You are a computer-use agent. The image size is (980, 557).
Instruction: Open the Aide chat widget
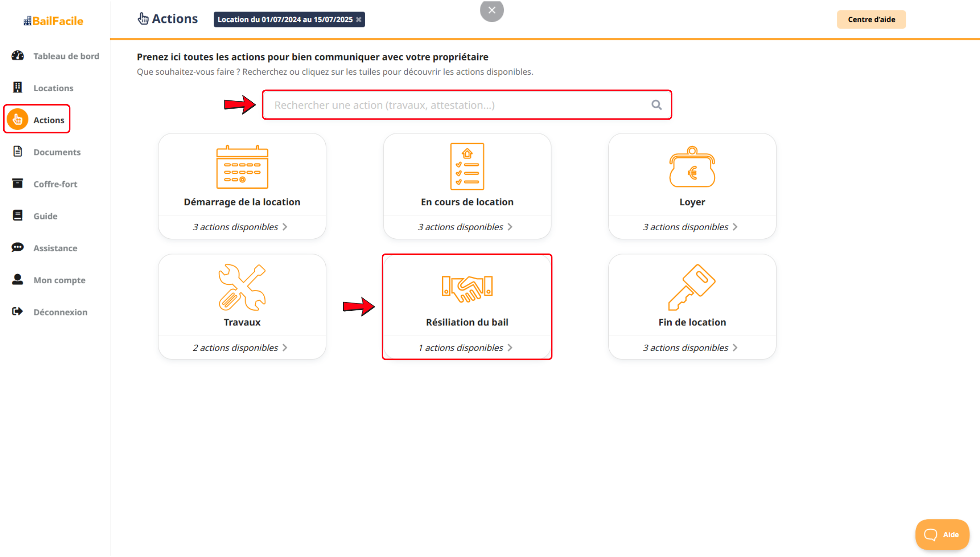(x=942, y=535)
